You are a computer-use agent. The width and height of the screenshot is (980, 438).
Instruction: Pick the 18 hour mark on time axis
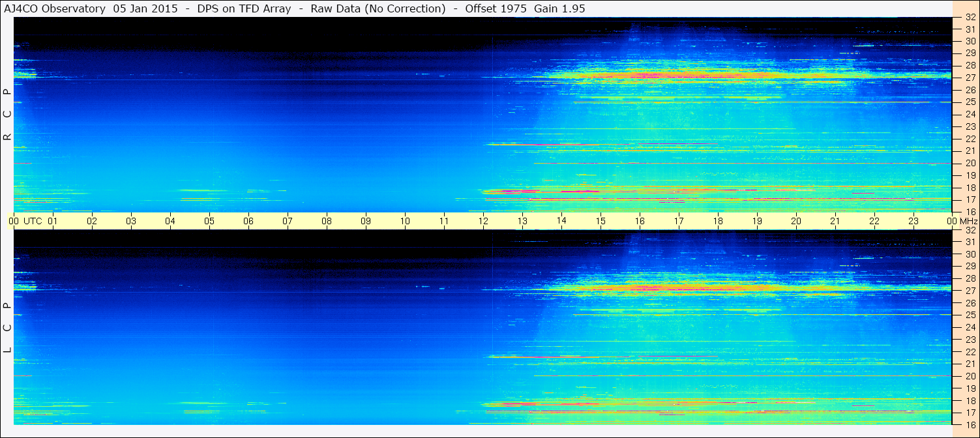pyautogui.click(x=718, y=221)
